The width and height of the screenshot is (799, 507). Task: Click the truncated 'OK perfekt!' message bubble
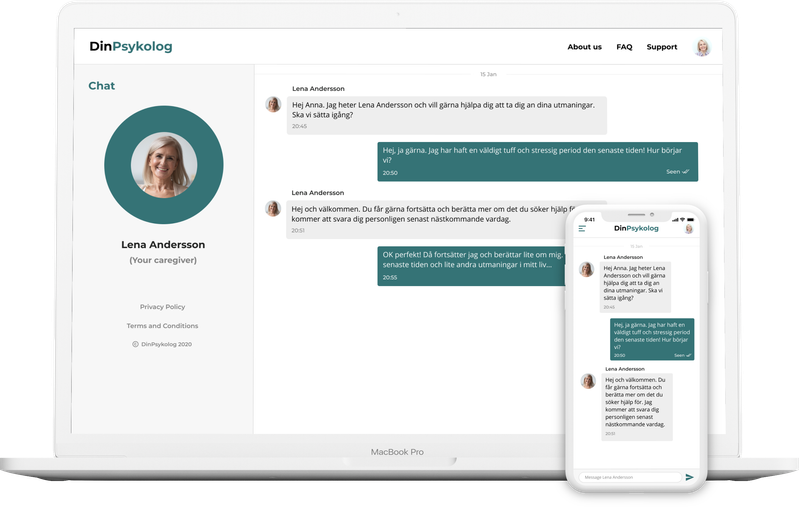pyautogui.click(x=470, y=265)
